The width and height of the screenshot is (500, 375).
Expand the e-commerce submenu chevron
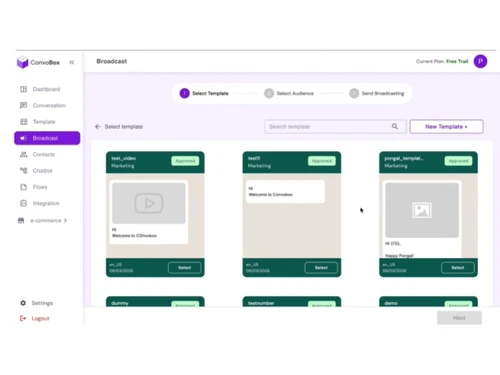click(65, 220)
